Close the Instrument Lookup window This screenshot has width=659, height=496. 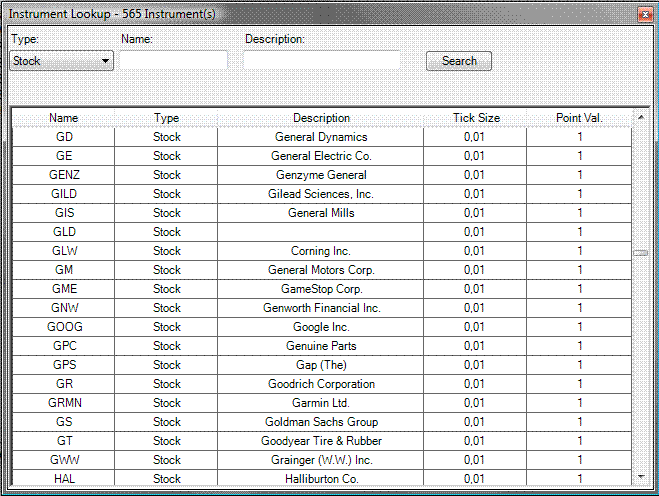point(645,15)
